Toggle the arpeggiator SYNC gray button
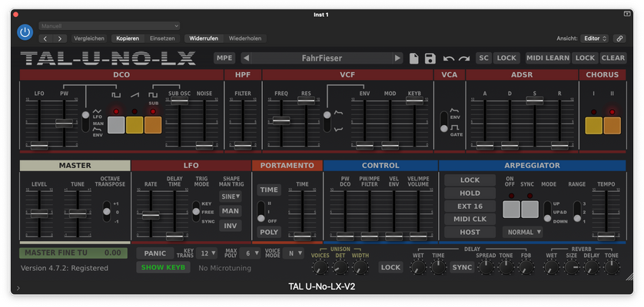This screenshot has width=644, height=307. 529,210
